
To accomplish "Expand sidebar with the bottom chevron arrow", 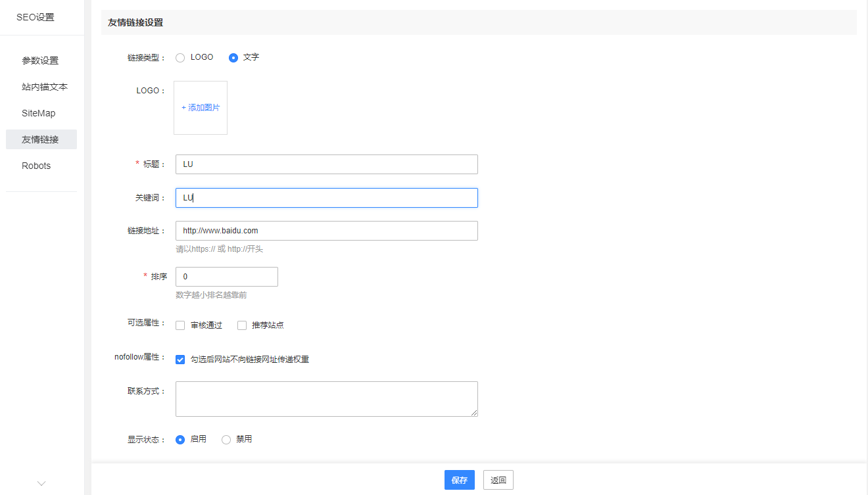I will pos(41,483).
